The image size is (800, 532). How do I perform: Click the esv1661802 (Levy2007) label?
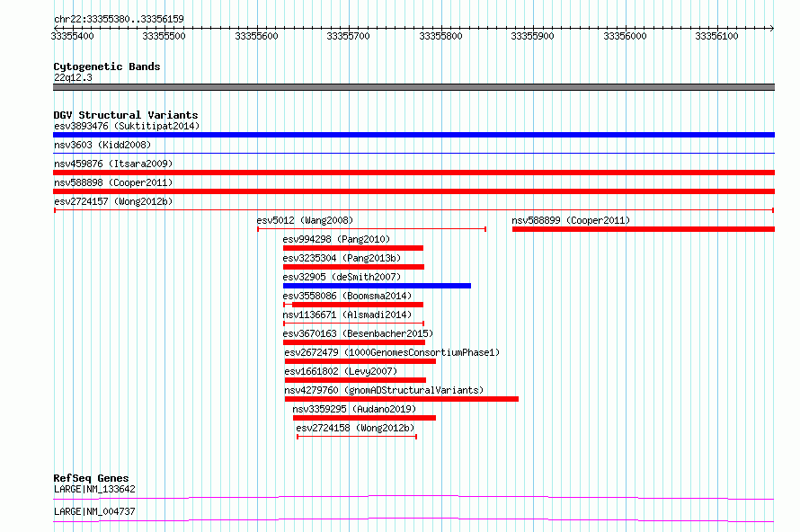[341, 371]
